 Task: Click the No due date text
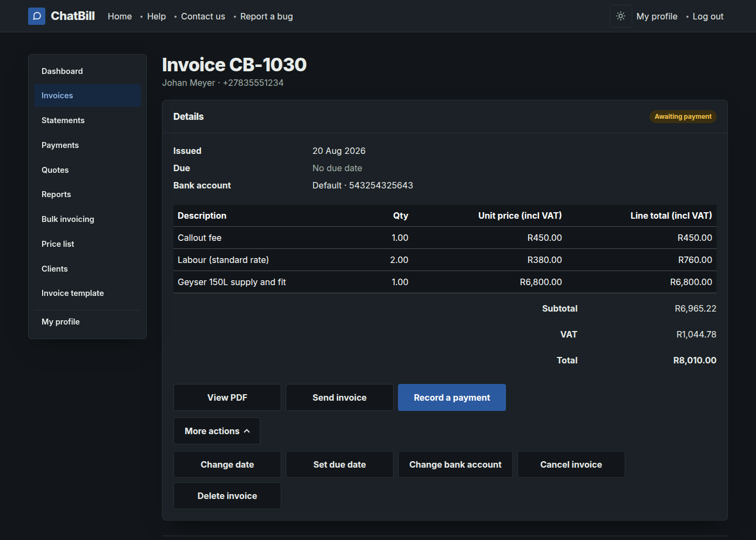pyautogui.click(x=337, y=168)
